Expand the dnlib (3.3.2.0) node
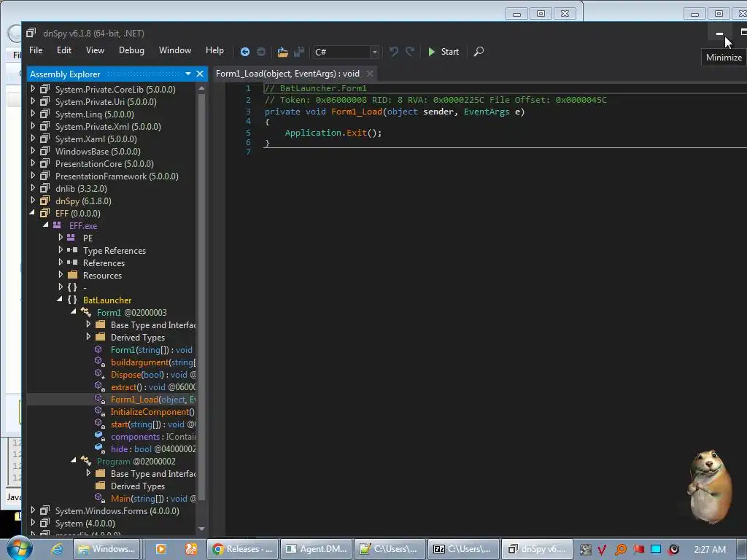The width and height of the screenshot is (747, 560). click(32, 188)
